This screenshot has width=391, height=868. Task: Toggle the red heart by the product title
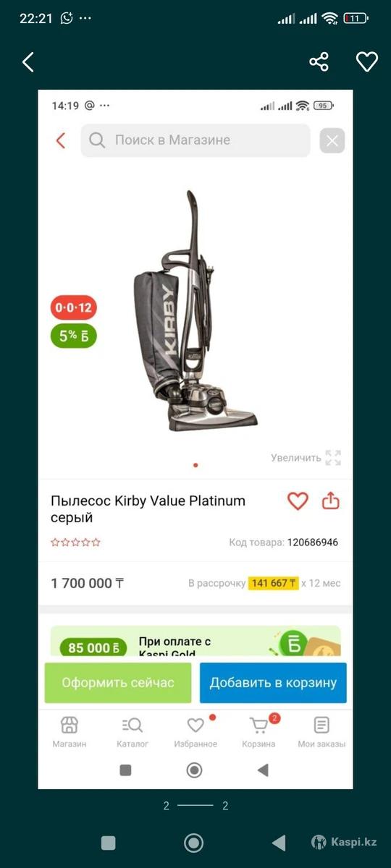(x=298, y=501)
